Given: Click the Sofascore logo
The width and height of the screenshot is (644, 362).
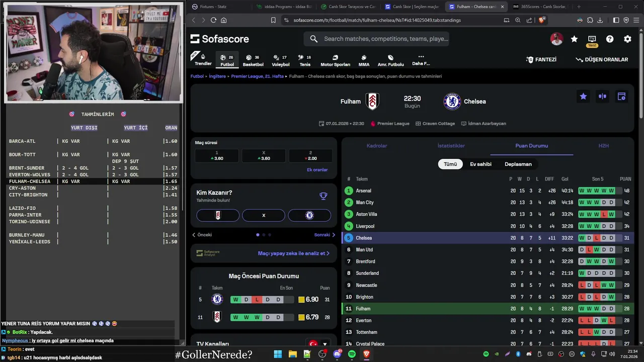Looking at the screenshot, I should tap(219, 39).
